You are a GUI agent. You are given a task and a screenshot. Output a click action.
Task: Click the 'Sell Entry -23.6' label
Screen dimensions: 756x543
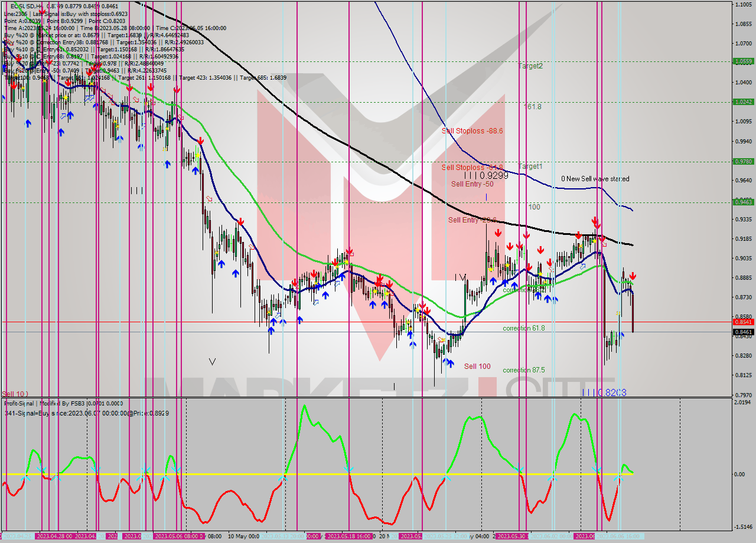pyautogui.click(x=472, y=220)
